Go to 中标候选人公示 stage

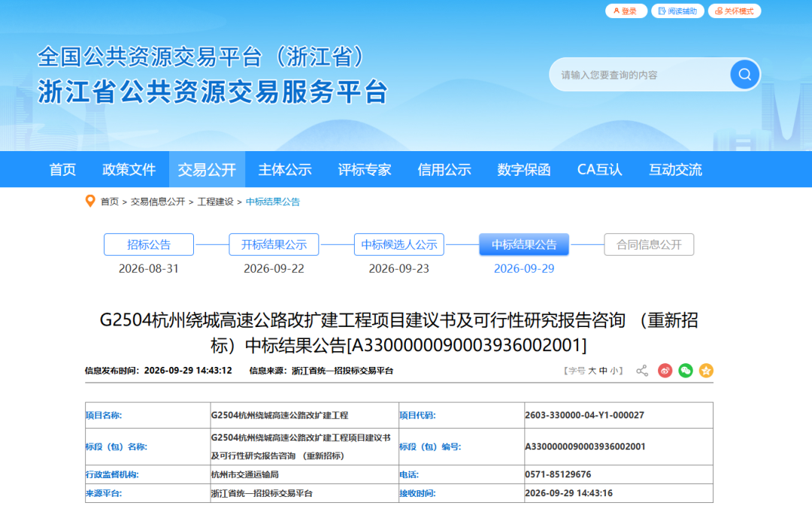(399, 244)
